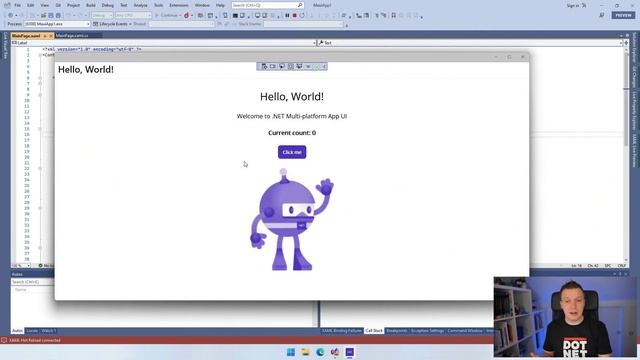Click the Continue debug button
640x360 pixels.
169,16
